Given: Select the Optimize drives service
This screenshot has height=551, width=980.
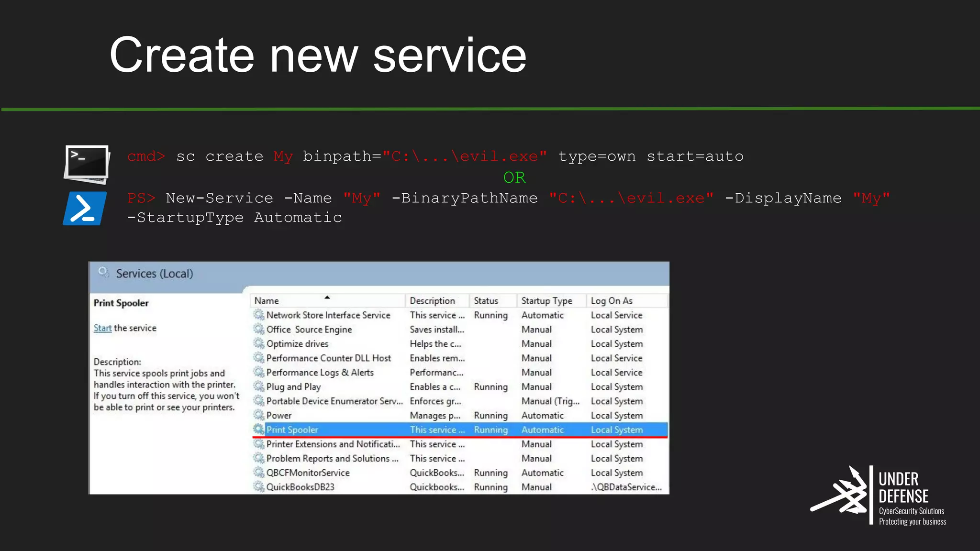Looking at the screenshot, I should 297,344.
